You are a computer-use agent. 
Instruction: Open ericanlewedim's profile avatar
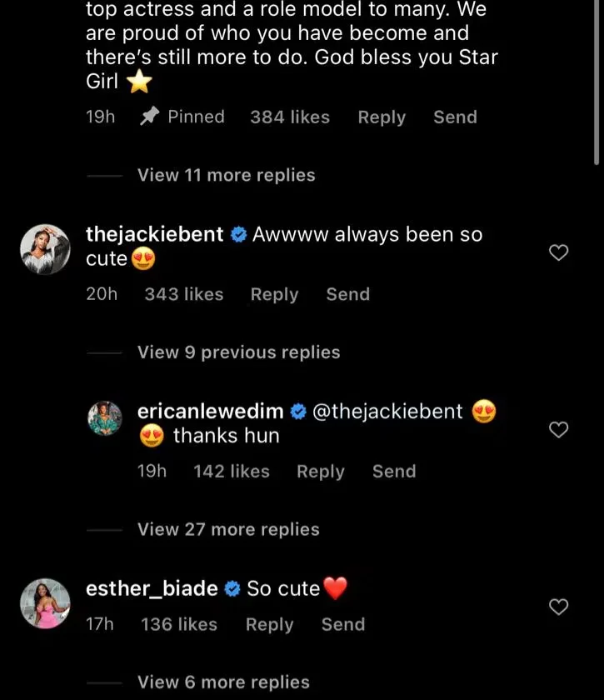pos(105,417)
